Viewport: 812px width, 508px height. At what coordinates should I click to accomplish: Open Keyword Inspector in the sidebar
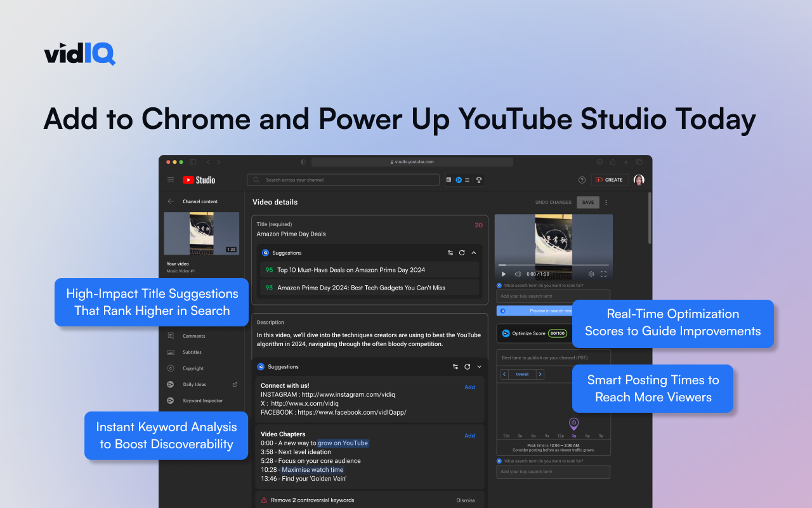pos(202,401)
